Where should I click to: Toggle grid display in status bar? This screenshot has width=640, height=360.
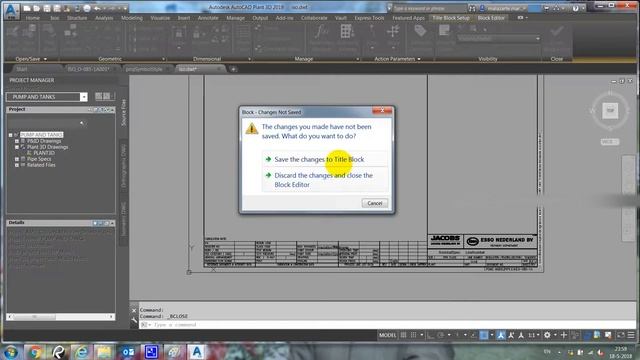click(x=403, y=335)
